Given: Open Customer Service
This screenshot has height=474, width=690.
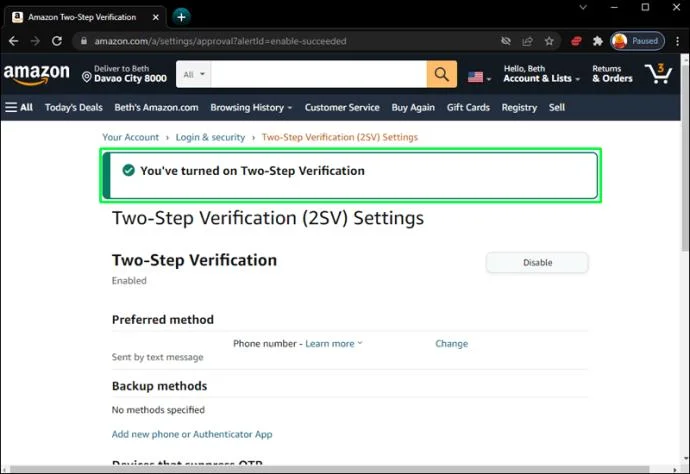Looking at the screenshot, I should pyautogui.click(x=342, y=107).
